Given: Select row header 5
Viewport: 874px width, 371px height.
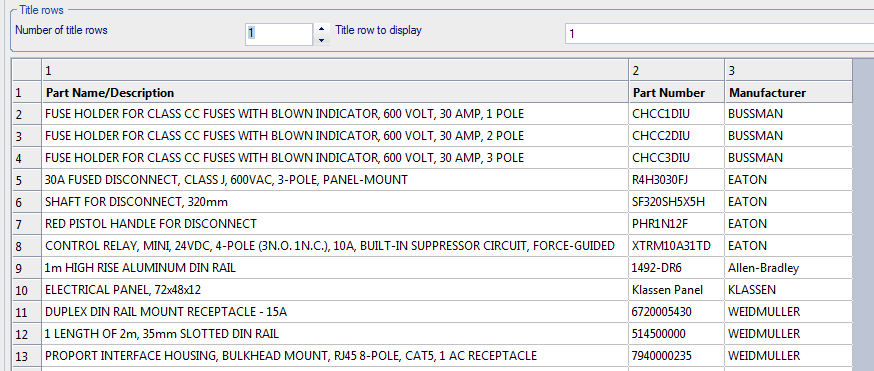Looking at the screenshot, I should click(x=26, y=180).
